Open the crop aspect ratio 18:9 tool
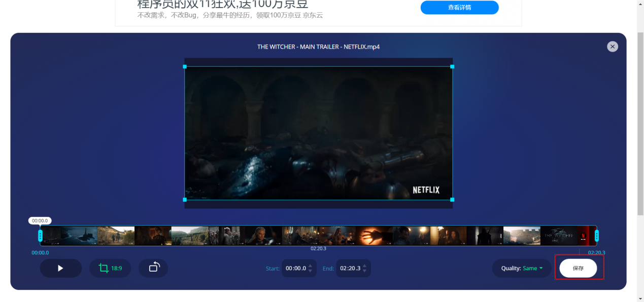644x302 pixels. point(110,268)
